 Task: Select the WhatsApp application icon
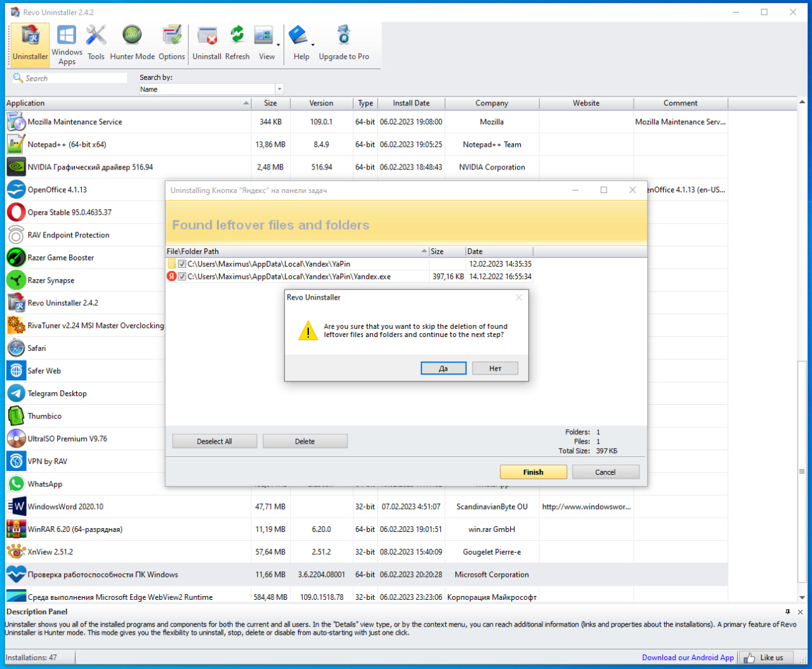[x=16, y=484]
